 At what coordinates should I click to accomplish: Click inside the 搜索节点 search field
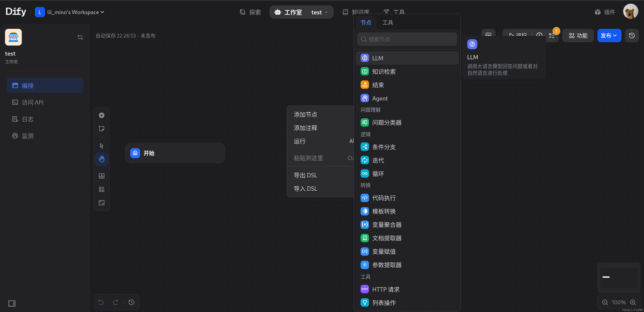tap(407, 39)
